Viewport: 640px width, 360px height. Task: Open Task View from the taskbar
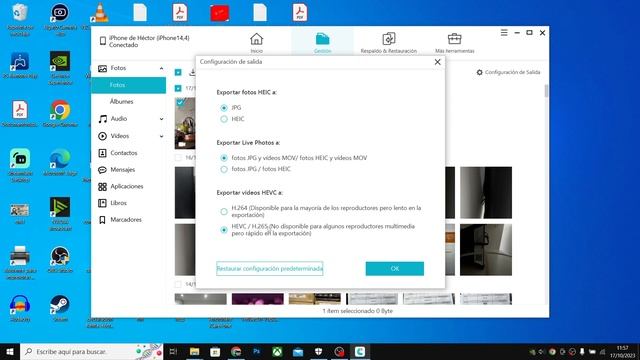pyautogui.click(x=173, y=351)
